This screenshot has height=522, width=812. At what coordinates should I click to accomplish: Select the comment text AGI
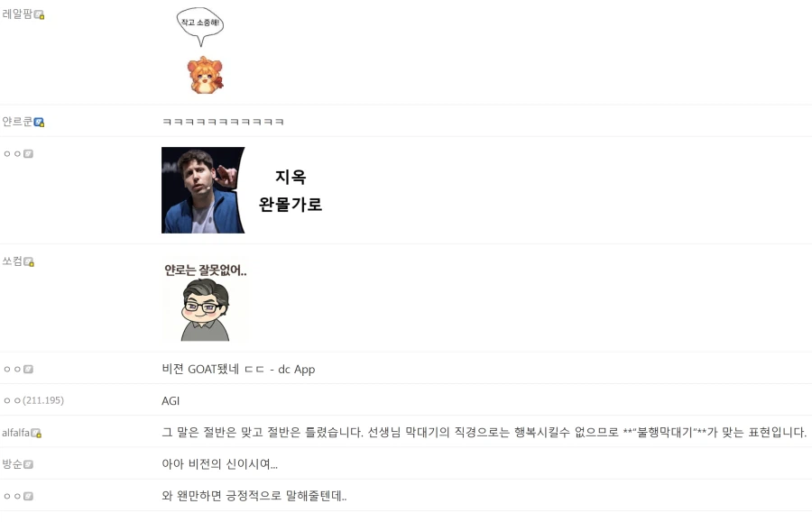point(171,400)
